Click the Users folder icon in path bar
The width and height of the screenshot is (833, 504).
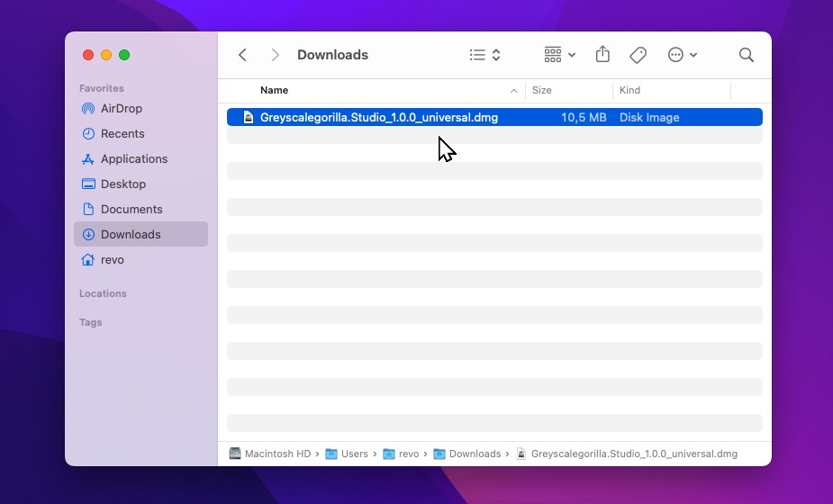331,454
